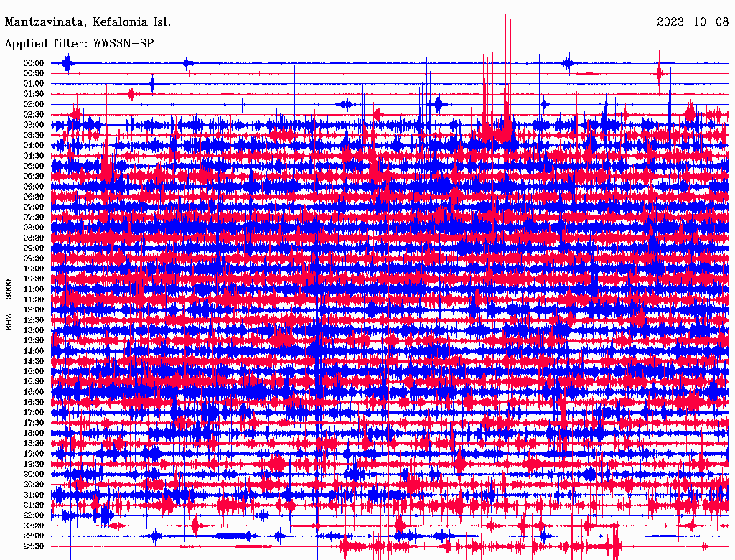Select the 23:30 time label
Image resolution: width=735 pixels, height=560 pixels.
click(x=34, y=546)
